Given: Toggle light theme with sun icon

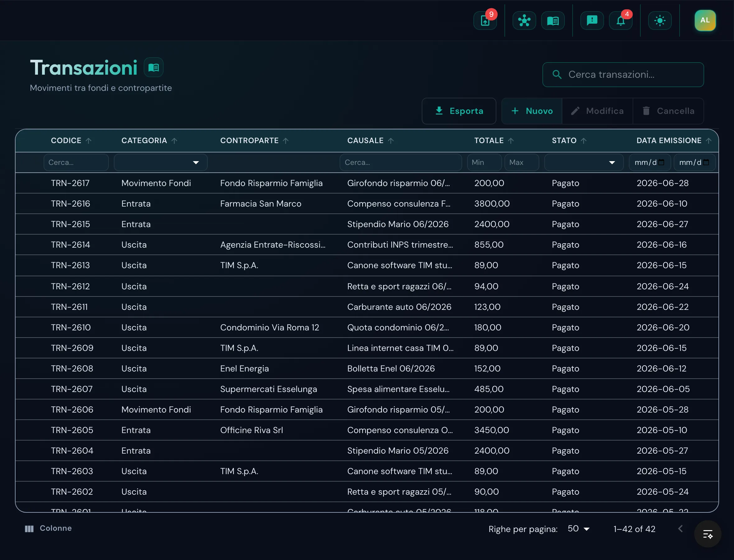Looking at the screenshot, I should tap(660, 21).
